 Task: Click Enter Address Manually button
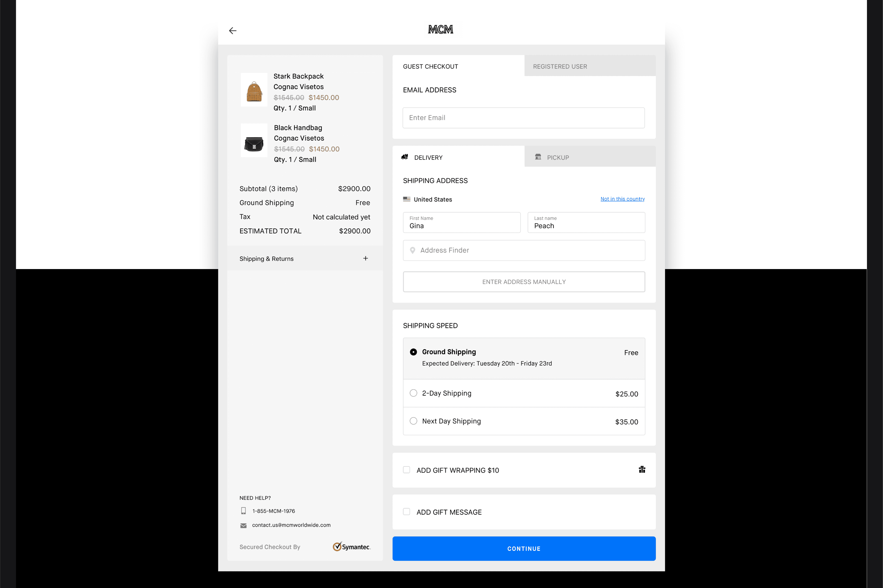(524, 282)
